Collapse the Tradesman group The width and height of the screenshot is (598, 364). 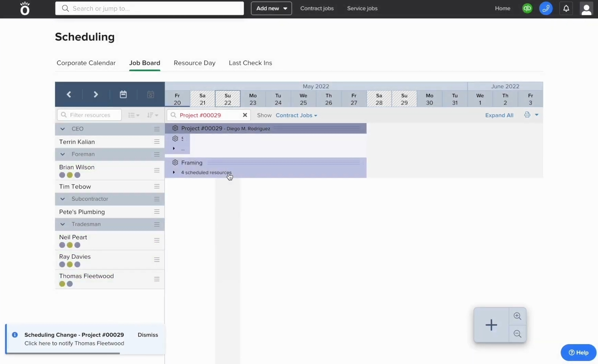(63, 224)
